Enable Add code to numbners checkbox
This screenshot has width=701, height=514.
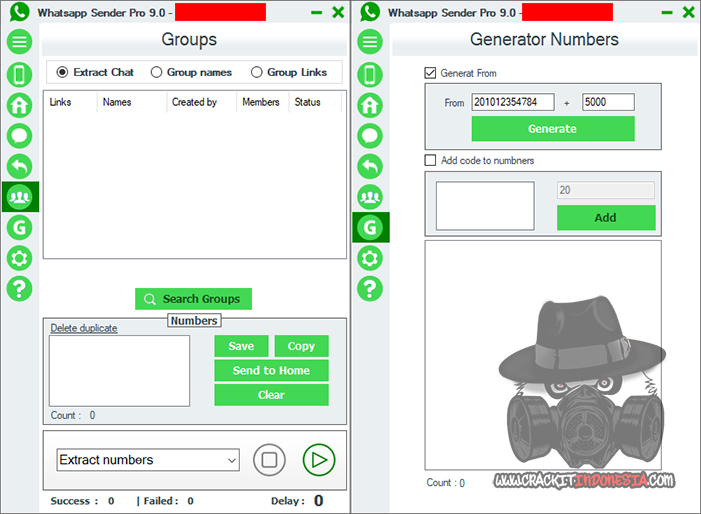click(x=431, y=160)
